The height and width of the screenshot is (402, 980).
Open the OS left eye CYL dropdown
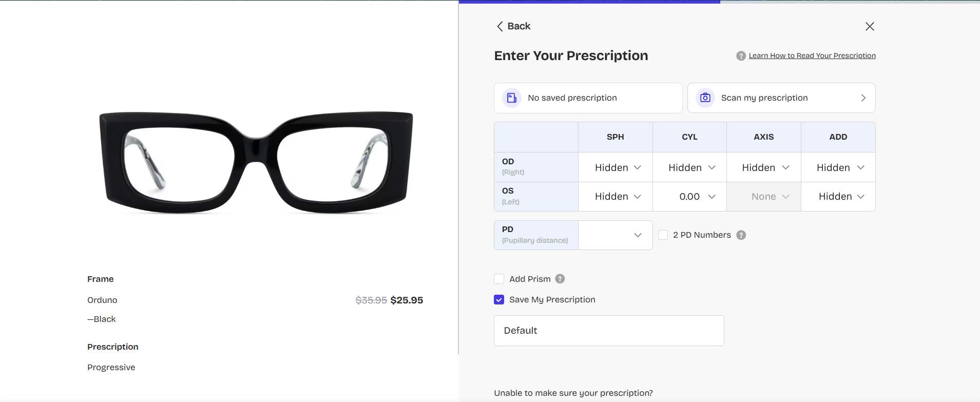point(689,197)
